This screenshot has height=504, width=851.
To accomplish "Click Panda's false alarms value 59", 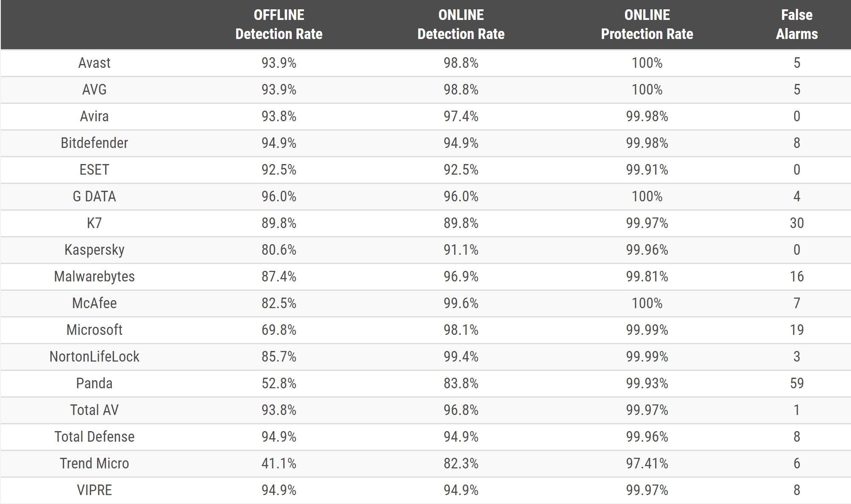I will (796, 384).
